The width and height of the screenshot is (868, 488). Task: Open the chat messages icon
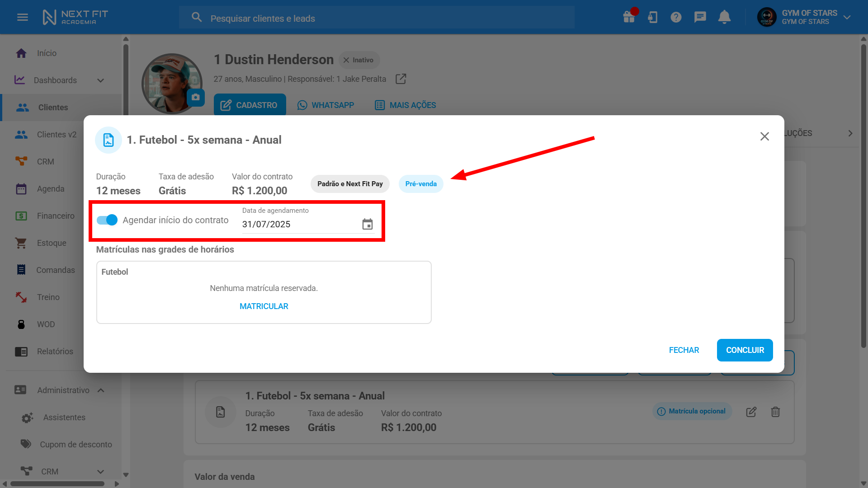coord(700,17)
